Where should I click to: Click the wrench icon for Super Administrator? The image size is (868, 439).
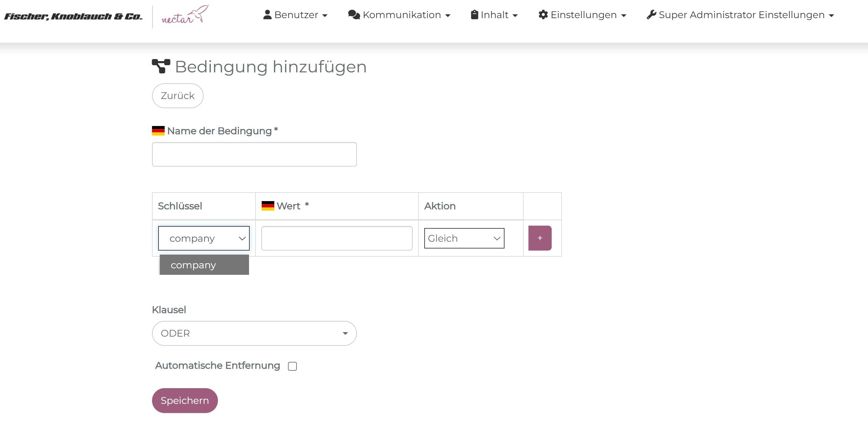click(x=651, y=15)
